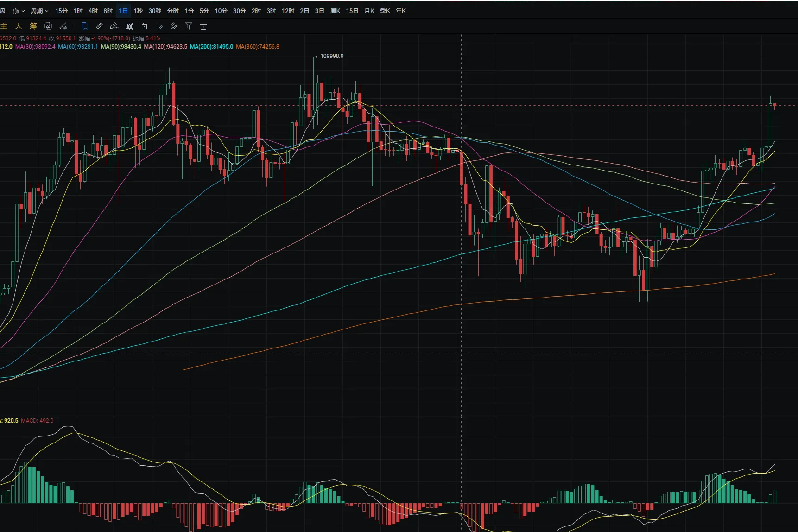Screen dimensions: 798x532
Task: Choose the 3时 timeframe
Action: (271, 11)
